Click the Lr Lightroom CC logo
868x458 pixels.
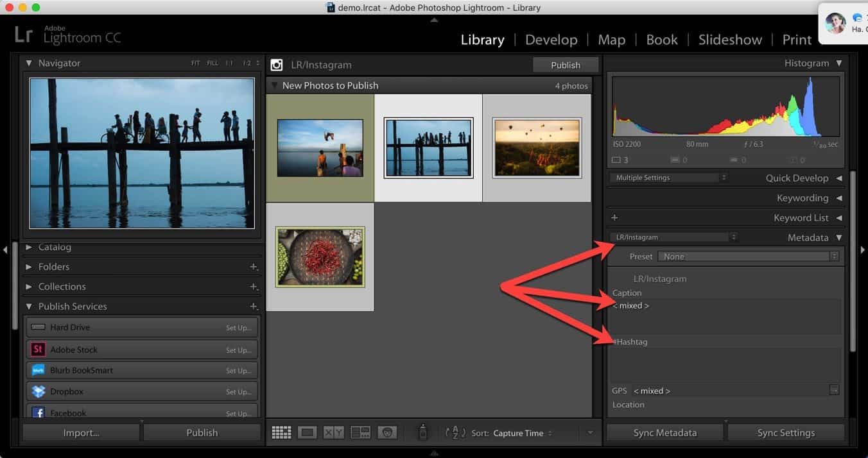coord(68,35)
